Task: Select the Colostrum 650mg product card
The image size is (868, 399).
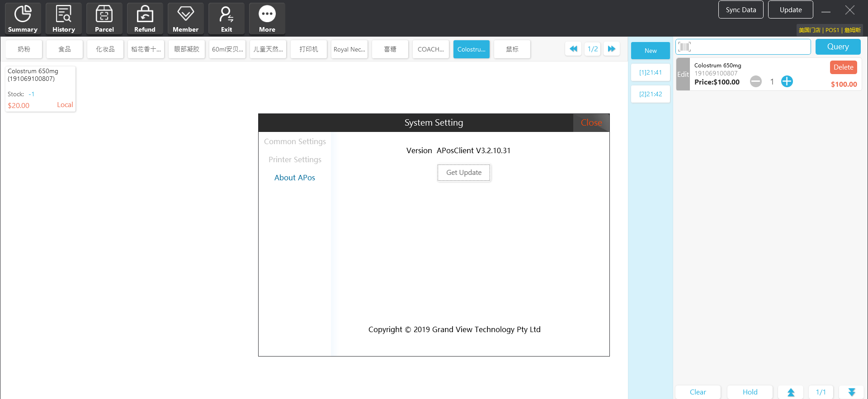Action: [40, 89]
